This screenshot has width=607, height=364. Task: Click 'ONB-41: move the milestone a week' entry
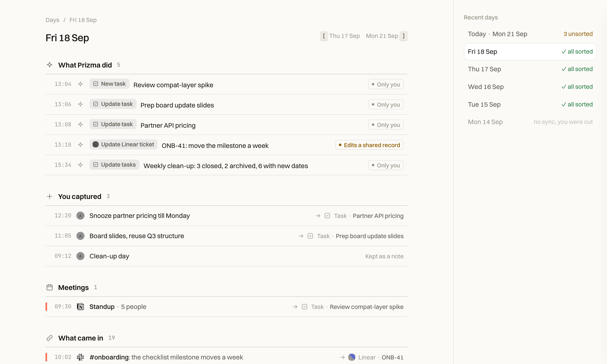(215, 145)
